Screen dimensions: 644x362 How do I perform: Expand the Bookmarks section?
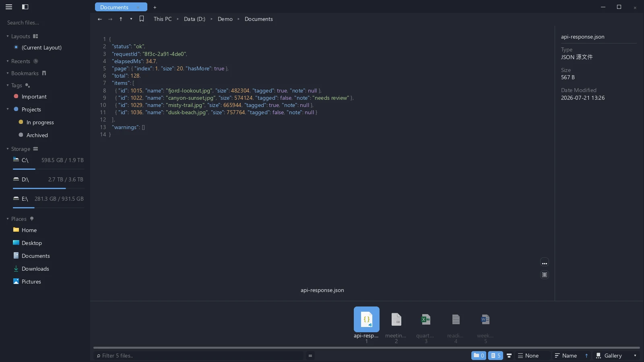(x=8, y=73)
